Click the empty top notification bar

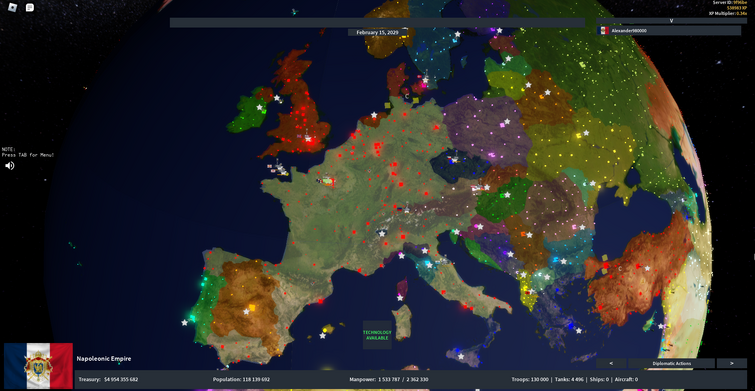coord(377,23)
